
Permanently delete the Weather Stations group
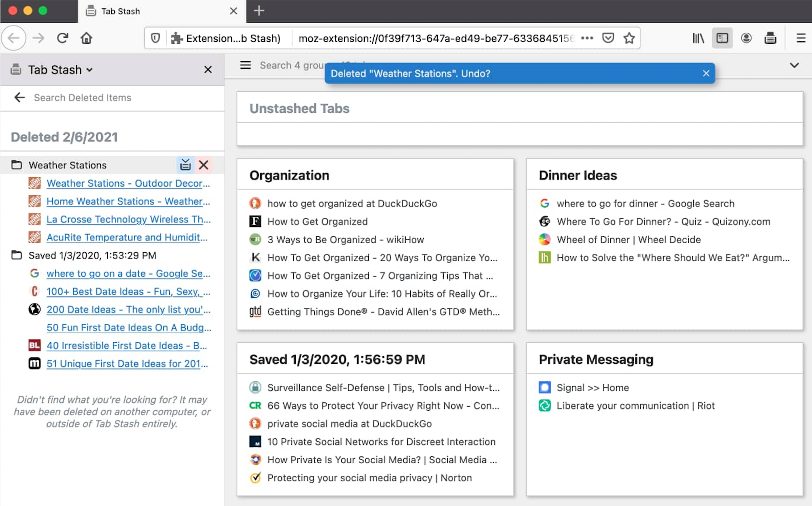point(204,164)
